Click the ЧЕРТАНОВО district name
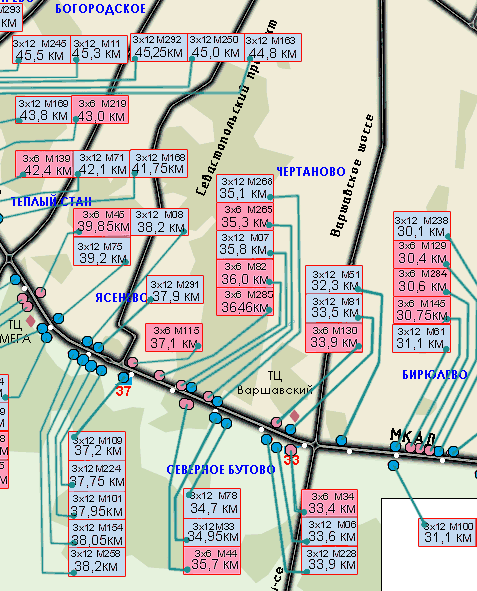 [x=311, y=171]
